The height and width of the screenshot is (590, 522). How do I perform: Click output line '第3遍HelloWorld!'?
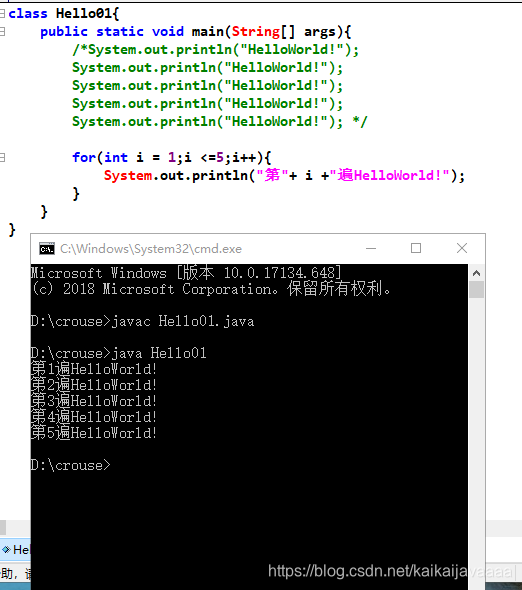pos(94,401)
